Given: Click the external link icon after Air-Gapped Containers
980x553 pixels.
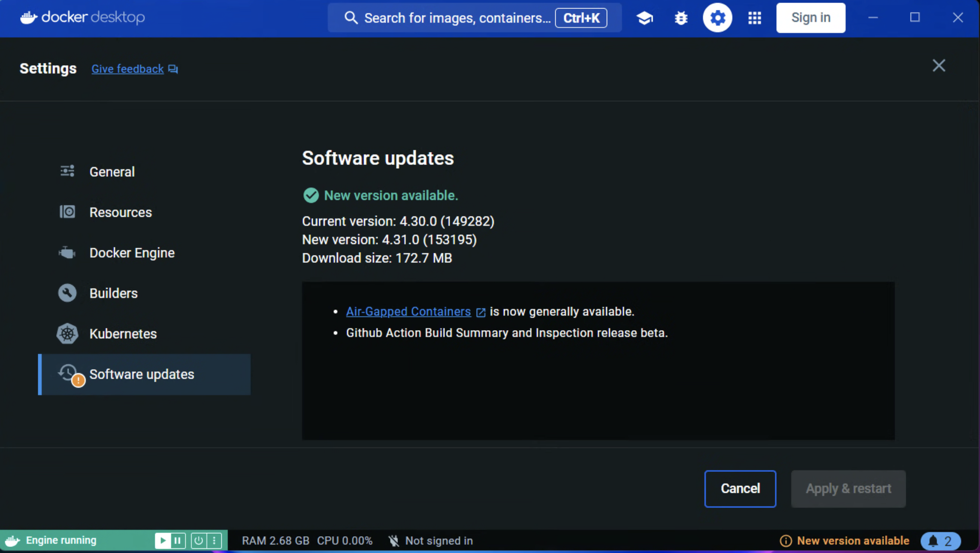Looking at the screenshot, I should 481,312.
